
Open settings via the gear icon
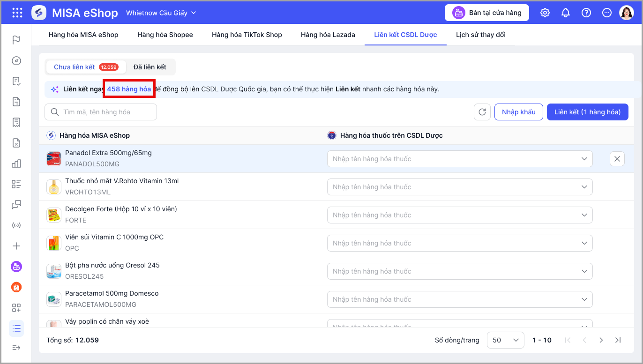point(545,13)
